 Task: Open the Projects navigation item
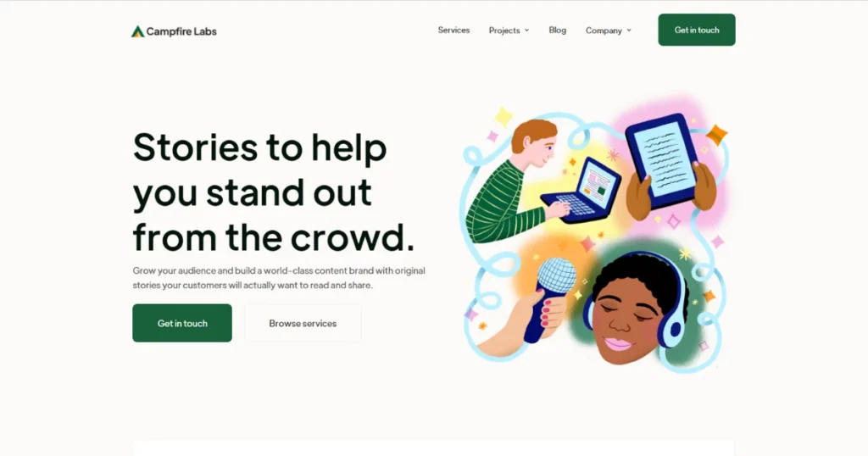(x=504, y=31)
